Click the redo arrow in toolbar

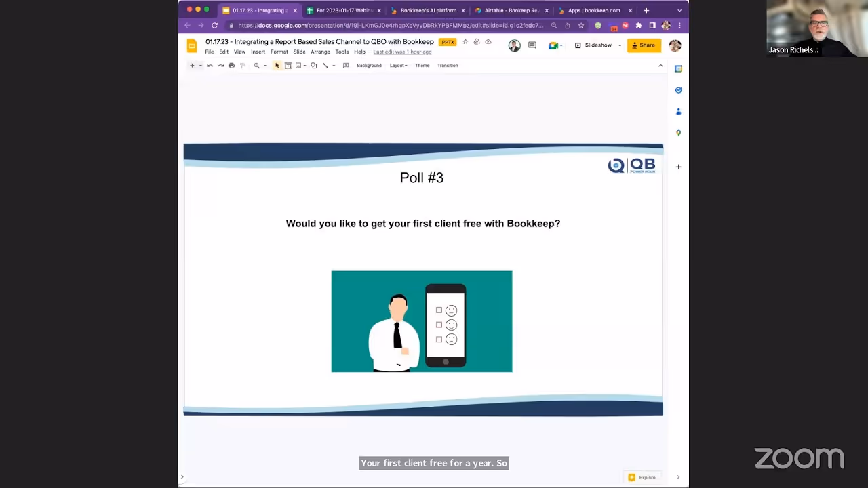click(x=221, y=66)
